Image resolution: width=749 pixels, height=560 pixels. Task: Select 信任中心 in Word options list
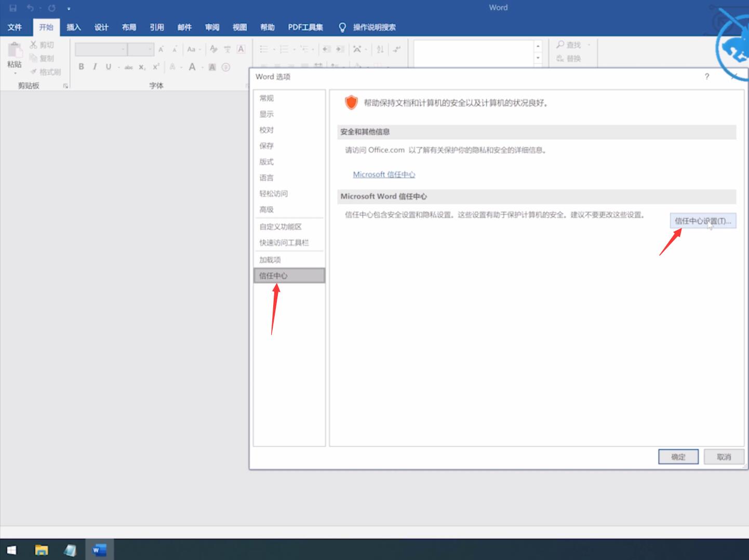[x=289, y=276]
